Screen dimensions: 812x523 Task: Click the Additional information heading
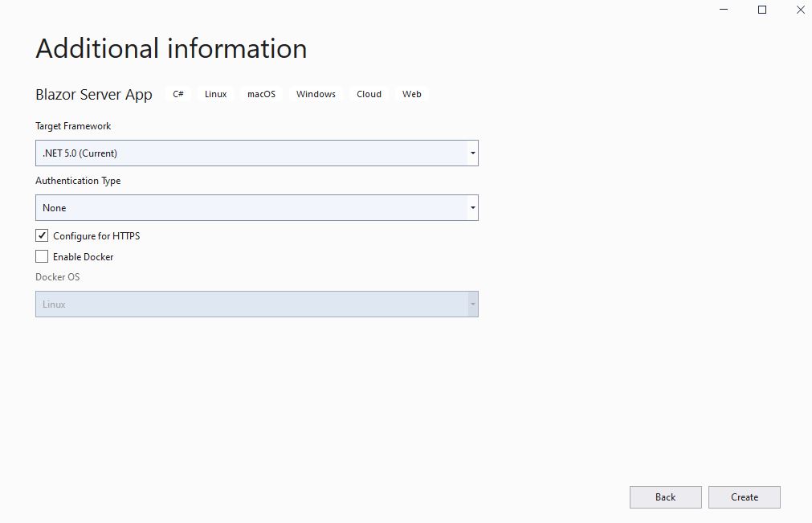(x=171, y=49)
